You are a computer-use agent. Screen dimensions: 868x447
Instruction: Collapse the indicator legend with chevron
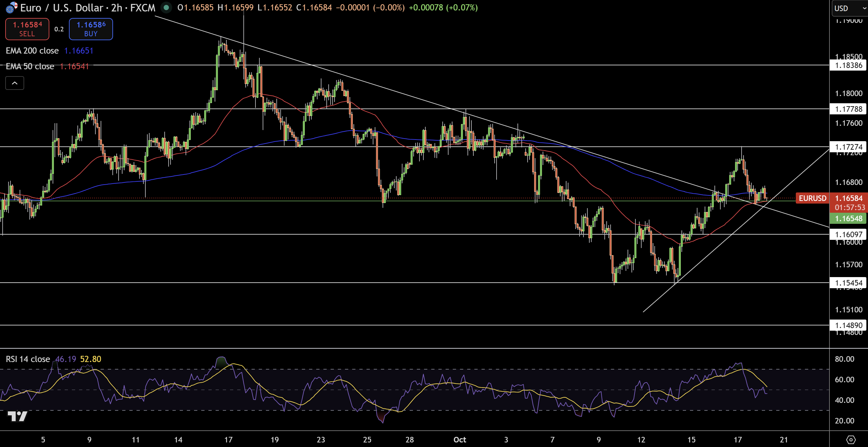pyautogui.click(x=15, y=83)
